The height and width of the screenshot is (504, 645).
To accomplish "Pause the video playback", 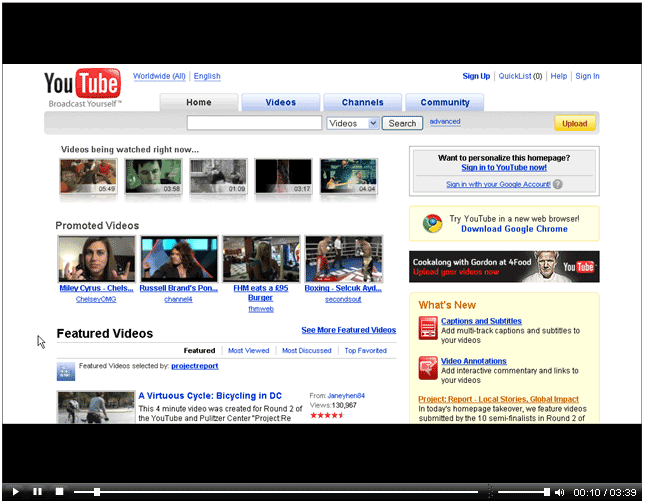I will 37,492.
